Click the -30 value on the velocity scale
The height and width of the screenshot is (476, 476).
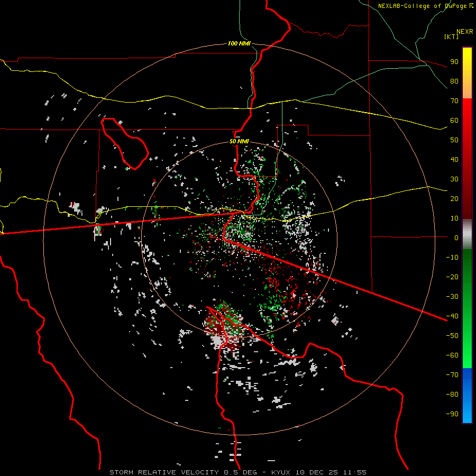click(452, 297)
